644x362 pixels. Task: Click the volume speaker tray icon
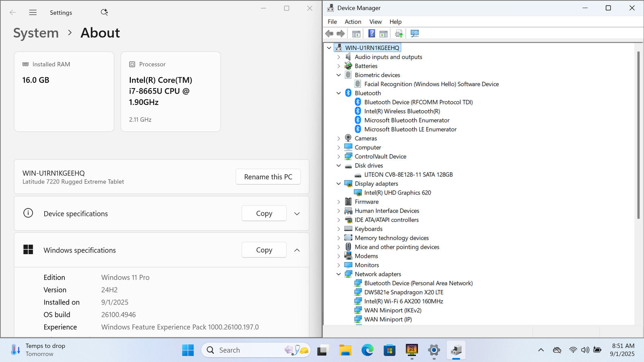point(585,350)
